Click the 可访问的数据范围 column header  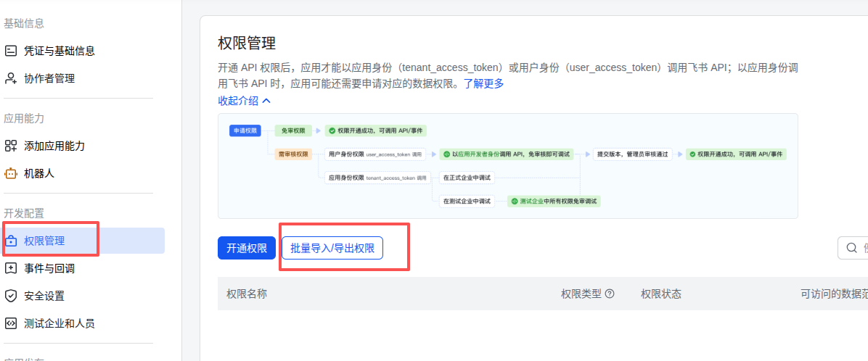[834, 294]
